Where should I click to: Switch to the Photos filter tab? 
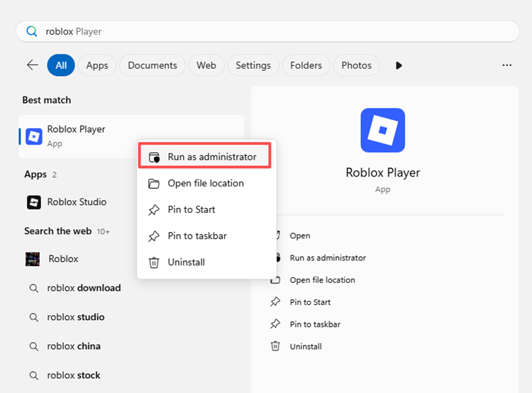pos(356,65)
